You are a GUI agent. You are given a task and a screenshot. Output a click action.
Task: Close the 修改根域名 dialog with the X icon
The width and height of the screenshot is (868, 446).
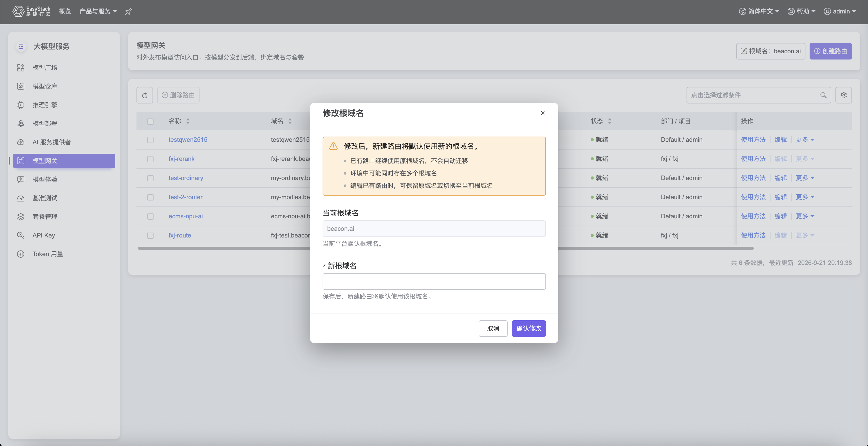(543, 113)
